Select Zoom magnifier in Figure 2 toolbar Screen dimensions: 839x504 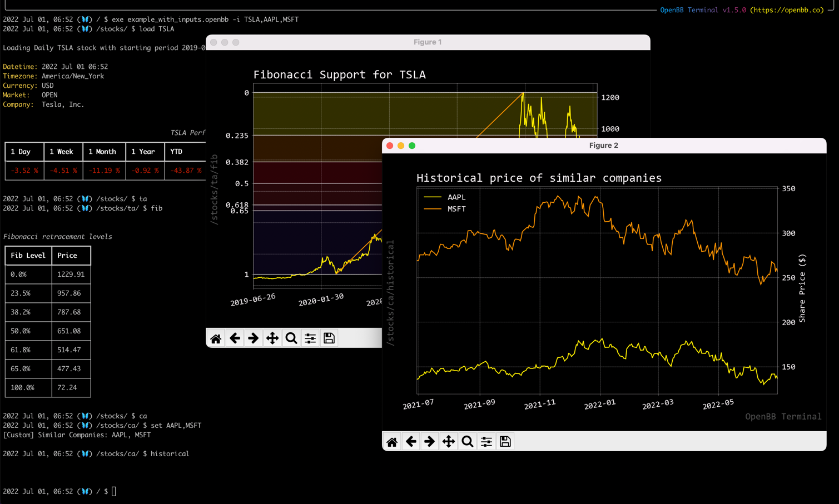click(468, 442)
